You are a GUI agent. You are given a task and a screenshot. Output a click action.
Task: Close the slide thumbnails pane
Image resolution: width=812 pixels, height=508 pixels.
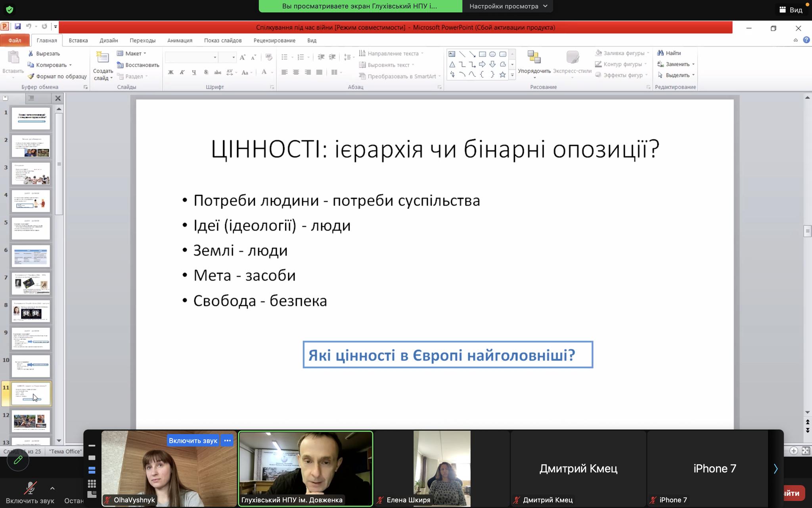pos(58,98)
